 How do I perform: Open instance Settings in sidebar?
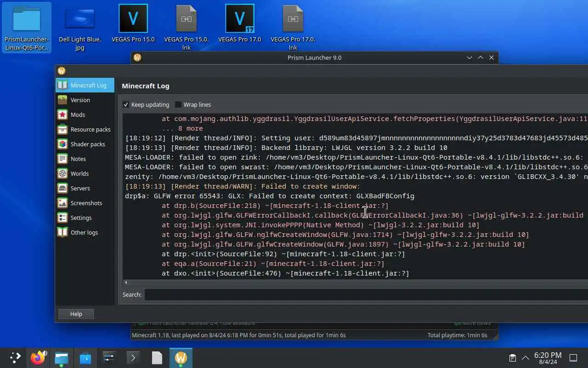[x=85, y=218]
